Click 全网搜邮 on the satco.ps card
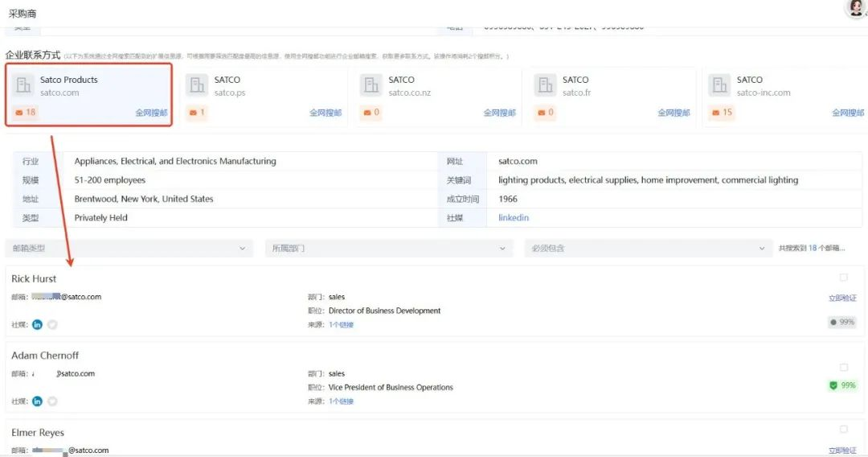The image size is (868, 457). pyautogui.click(x=325, y=113)
